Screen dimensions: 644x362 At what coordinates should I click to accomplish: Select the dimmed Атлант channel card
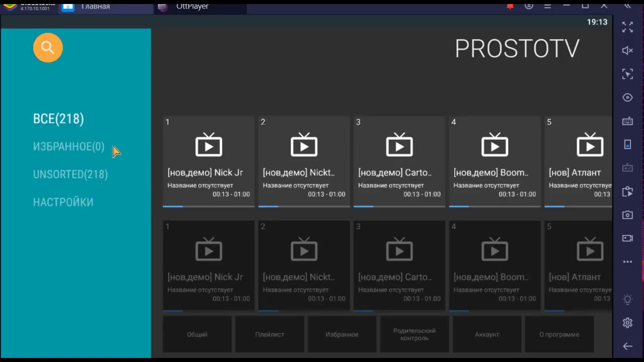[x=578, y=266]
